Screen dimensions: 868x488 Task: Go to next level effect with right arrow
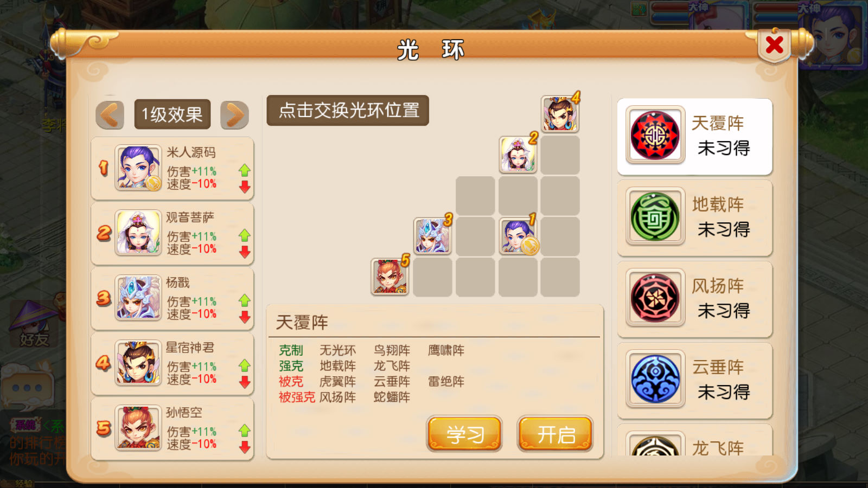234,114
